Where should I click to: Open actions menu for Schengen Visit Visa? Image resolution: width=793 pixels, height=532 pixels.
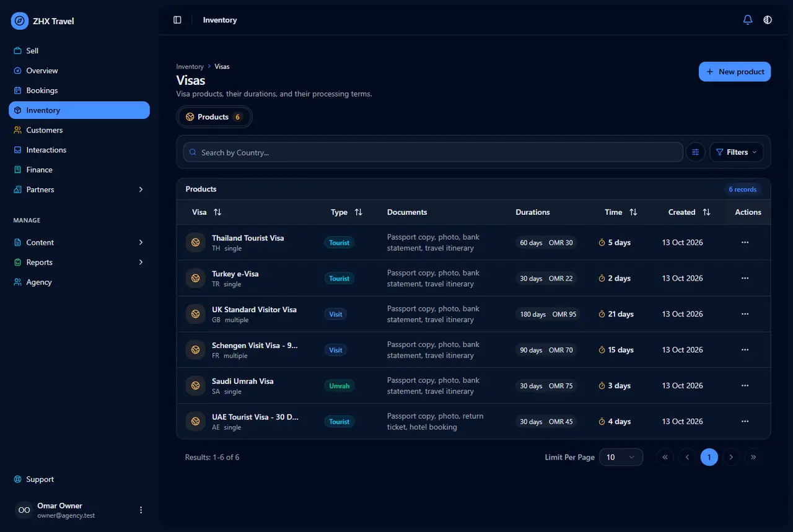pyautogui.click(x=745, y=350)
